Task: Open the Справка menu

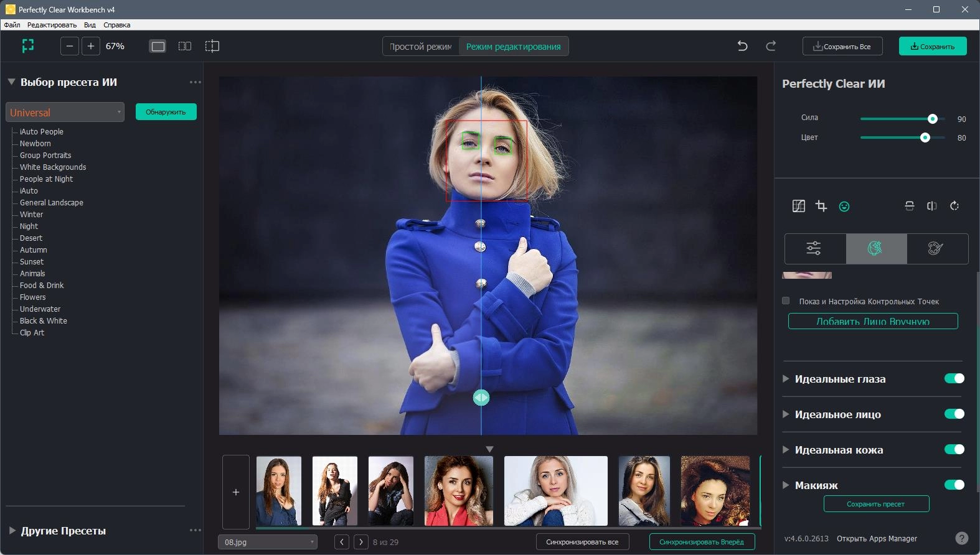Action: (117, 25)
